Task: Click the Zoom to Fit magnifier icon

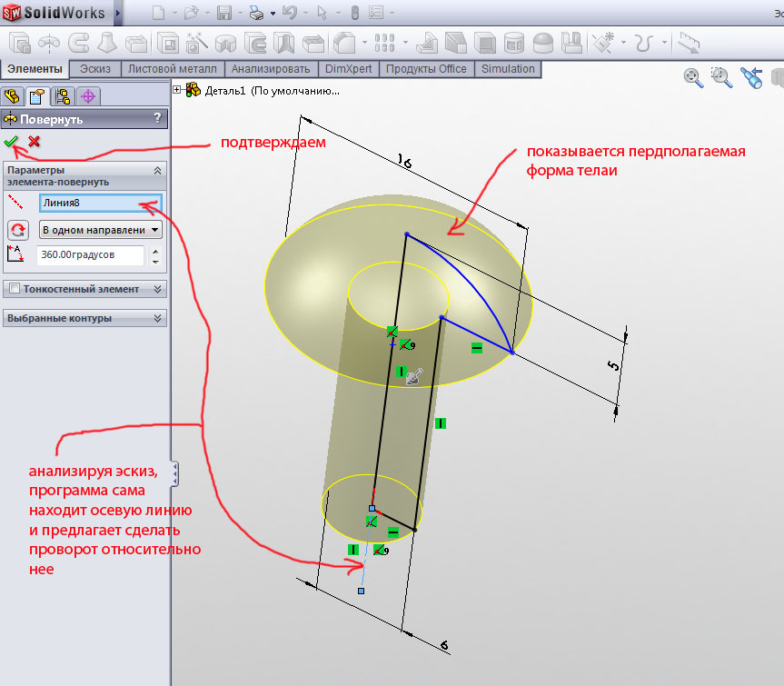Action: tap(694, 78)
